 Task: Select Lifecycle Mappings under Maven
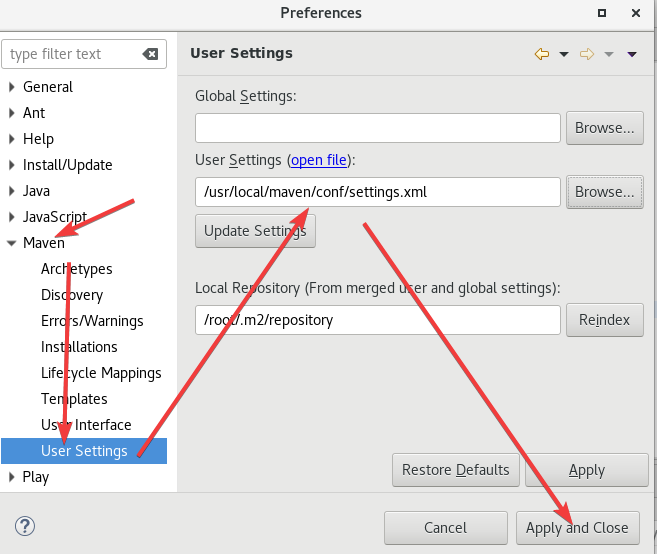(x=101, y=373)
